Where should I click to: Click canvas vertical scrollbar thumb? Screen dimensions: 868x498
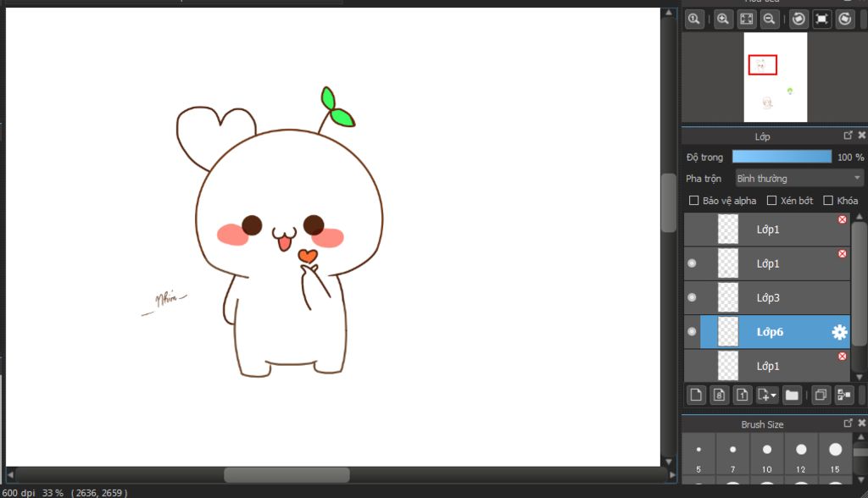669,203
